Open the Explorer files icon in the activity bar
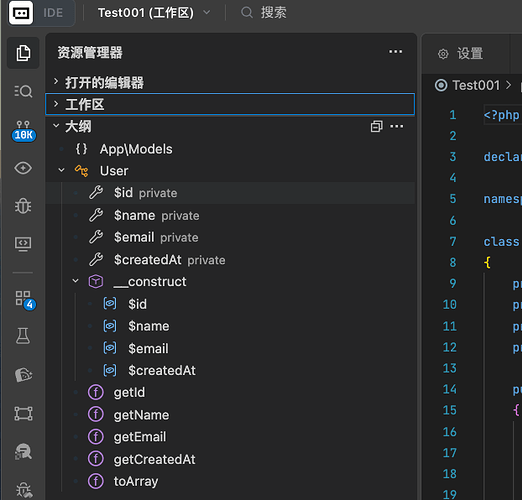 click(x=23, y=53)
